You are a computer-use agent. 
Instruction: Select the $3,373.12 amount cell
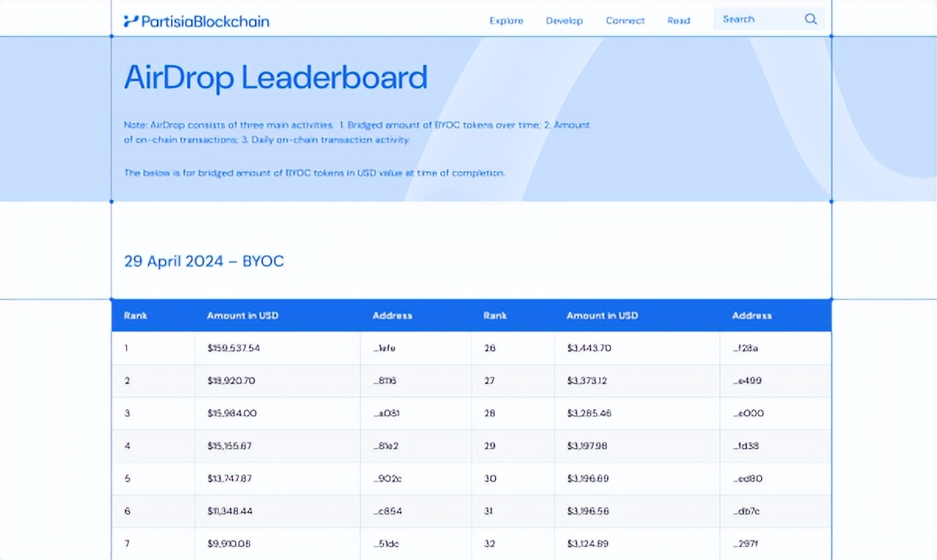click(x=637, y=381)
